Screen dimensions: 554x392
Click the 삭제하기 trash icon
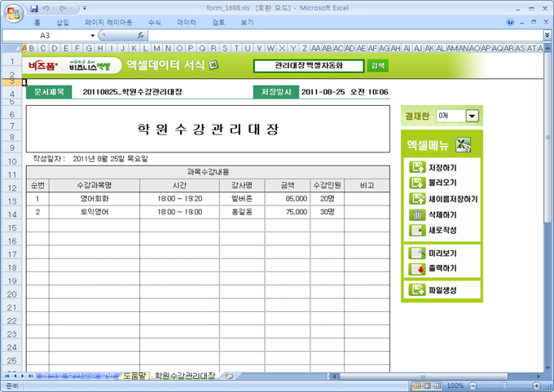coord(417,215)
